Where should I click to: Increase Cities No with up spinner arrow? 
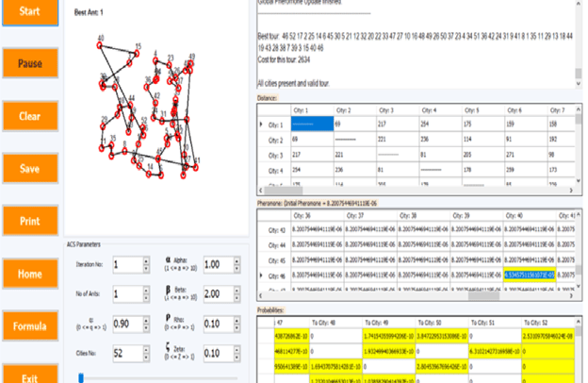(146, 350)
